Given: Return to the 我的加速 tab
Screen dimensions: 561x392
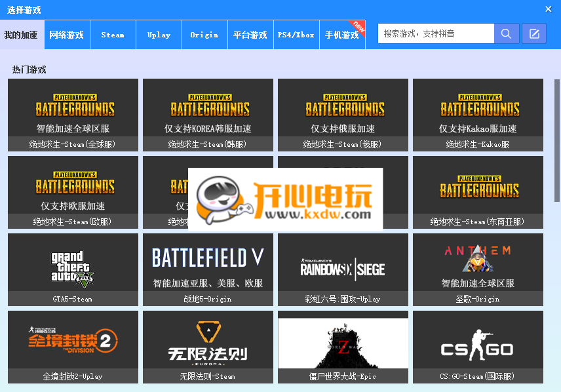Looking at the screenshot, I should (22, 35).
